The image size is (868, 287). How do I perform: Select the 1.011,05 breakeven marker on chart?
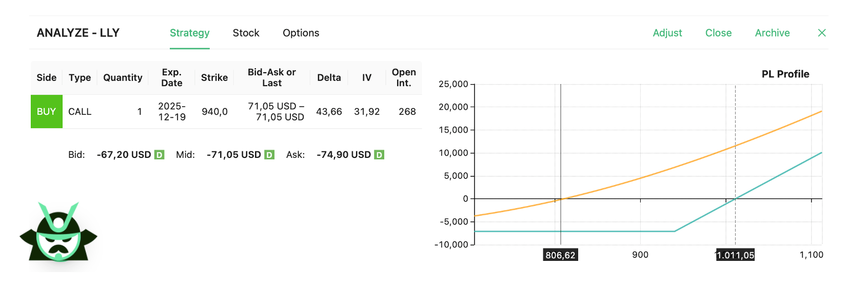click(735, 255)
